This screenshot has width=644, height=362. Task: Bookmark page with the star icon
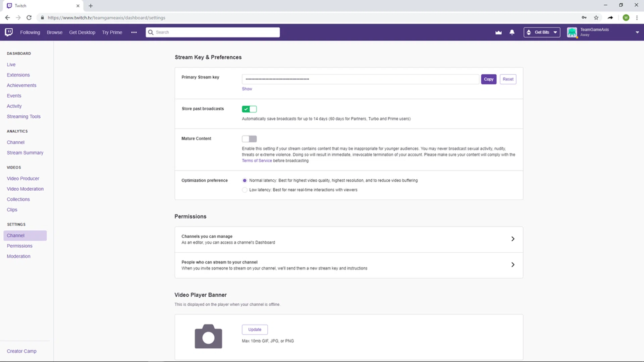pos(596,18)
